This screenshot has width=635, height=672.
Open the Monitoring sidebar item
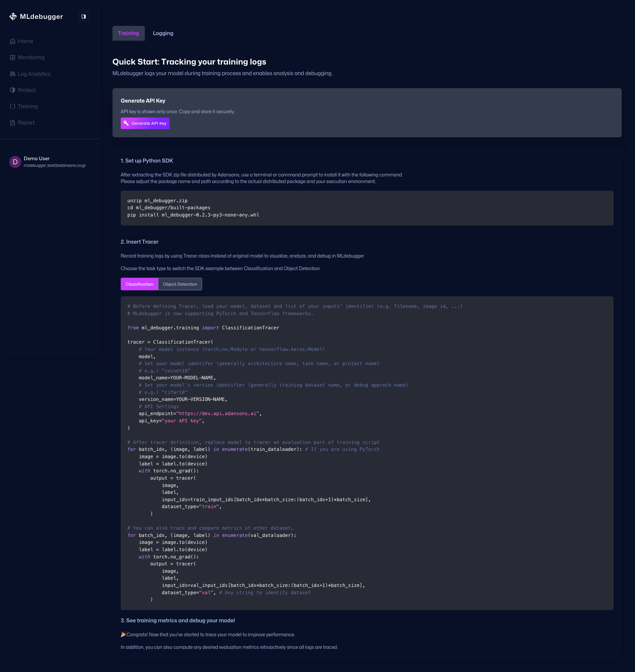31,58
